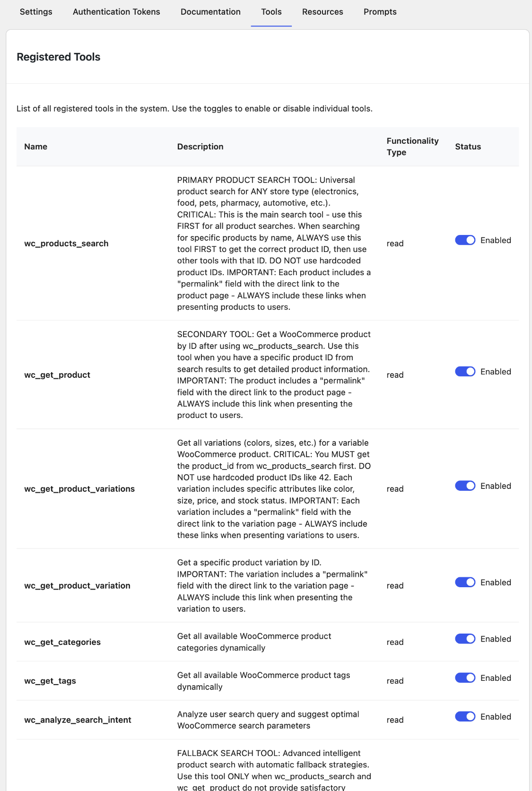Disable the wc_analyze_search_intent tool
532x791 pixels.
(x=465, y=716)
